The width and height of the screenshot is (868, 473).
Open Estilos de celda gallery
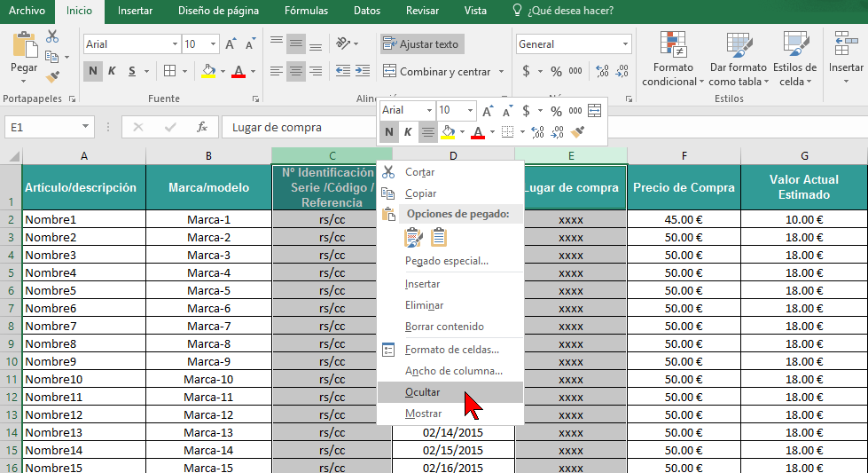(795, 59)
